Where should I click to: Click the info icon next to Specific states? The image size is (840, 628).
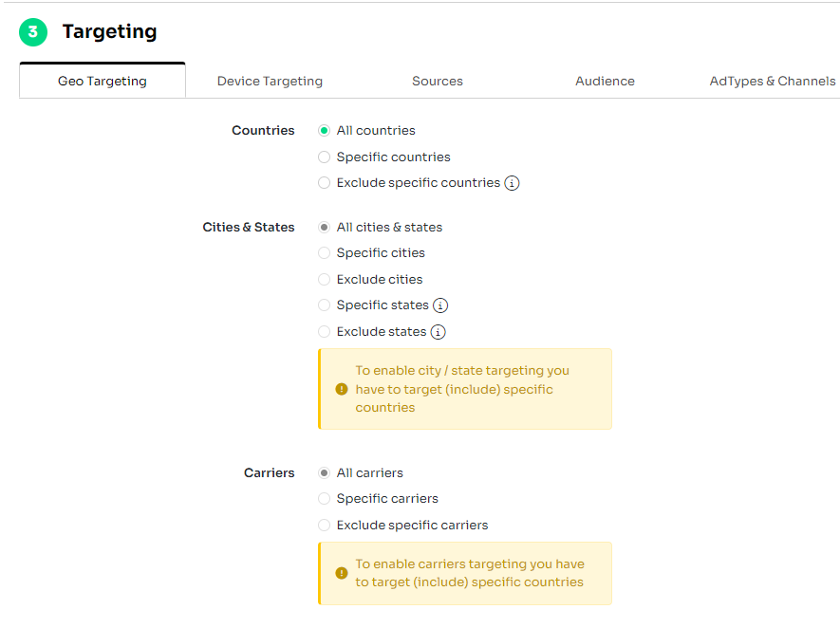[x=440, y=305]
